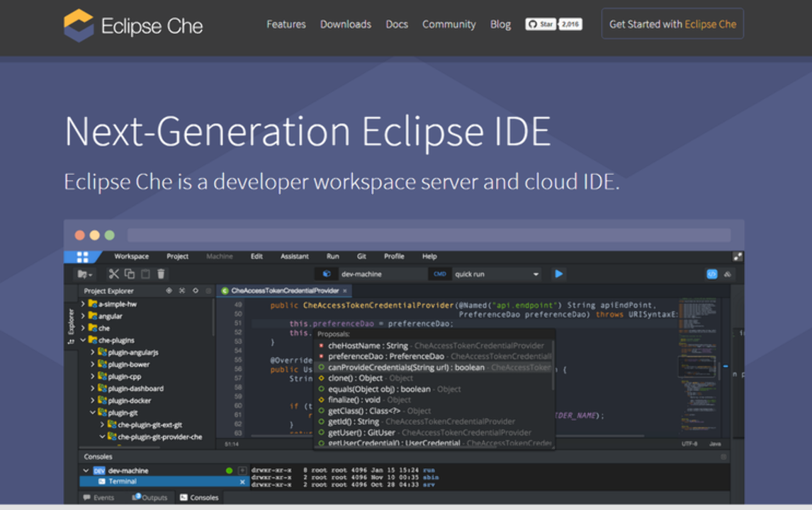
Task: Open the Features page link
Action: pyautogui.click(x=286, y=24)
